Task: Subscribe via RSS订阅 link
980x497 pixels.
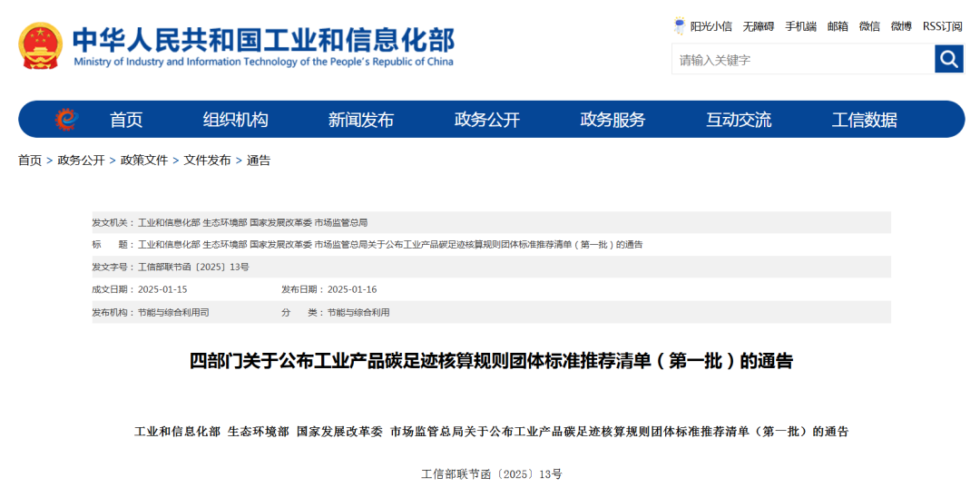Action: click(x=942, y=26)
